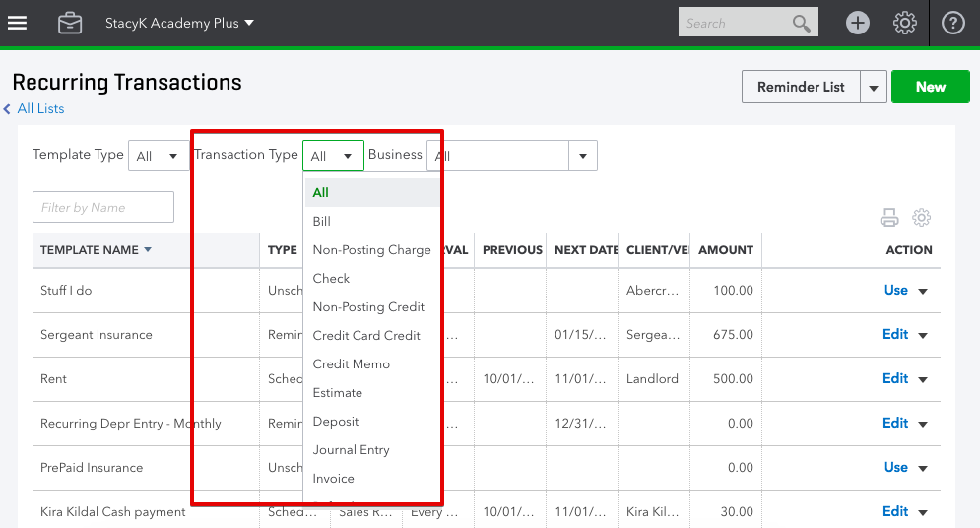
Task: Open table settings gear icon
Action: (x=922, y=218)
